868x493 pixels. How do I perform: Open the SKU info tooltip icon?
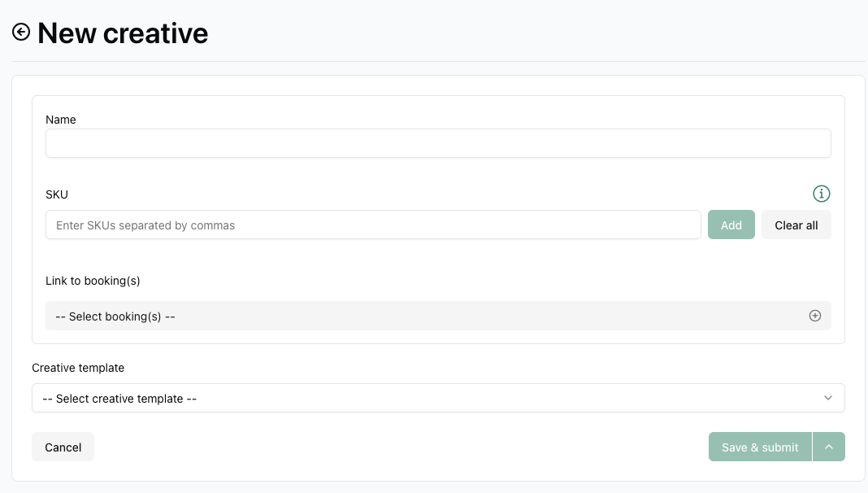822,194
